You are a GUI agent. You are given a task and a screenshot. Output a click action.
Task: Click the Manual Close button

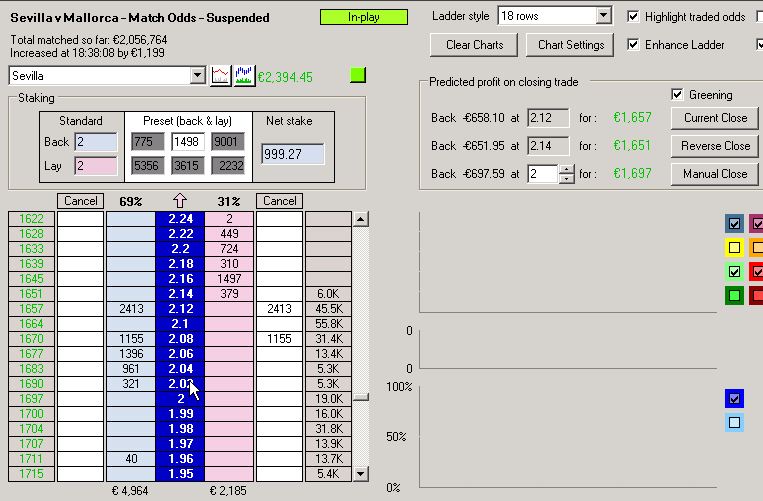(x=715, y=174)
